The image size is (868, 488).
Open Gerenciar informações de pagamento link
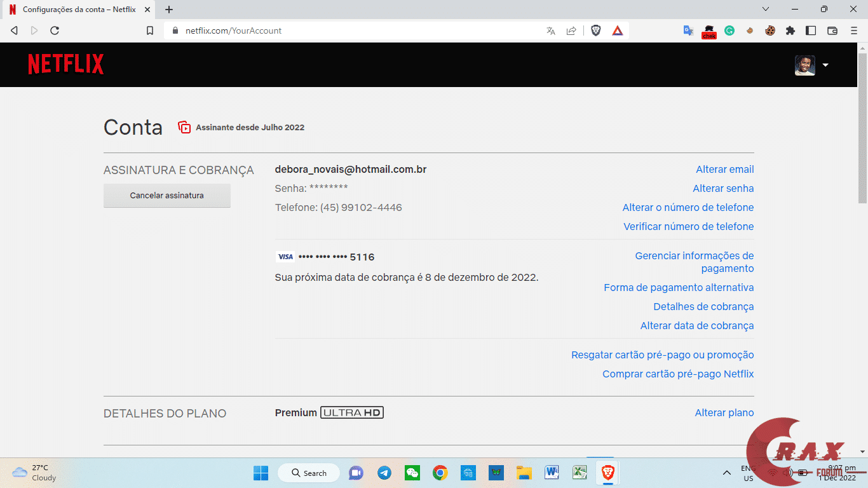click(695, 262)
